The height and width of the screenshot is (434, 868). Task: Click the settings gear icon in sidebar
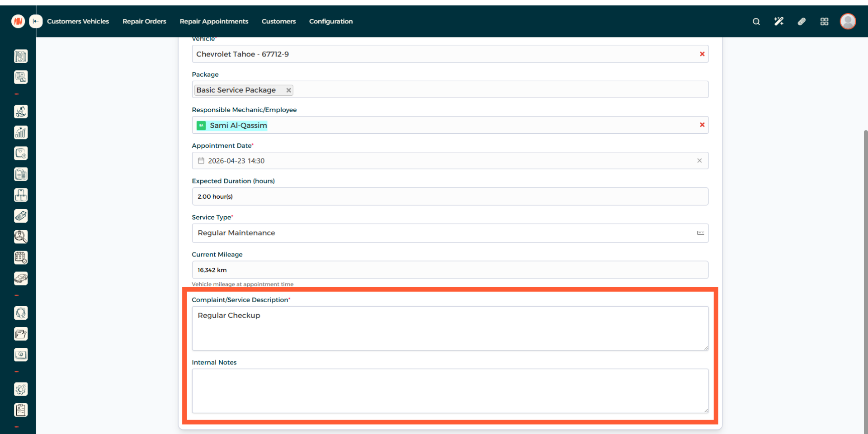[x=21, y=389]
